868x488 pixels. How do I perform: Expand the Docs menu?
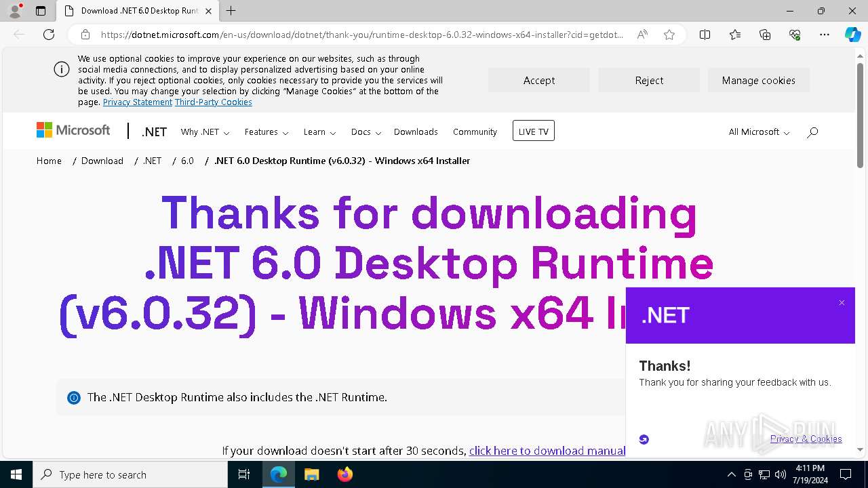(x=366, y=132)
